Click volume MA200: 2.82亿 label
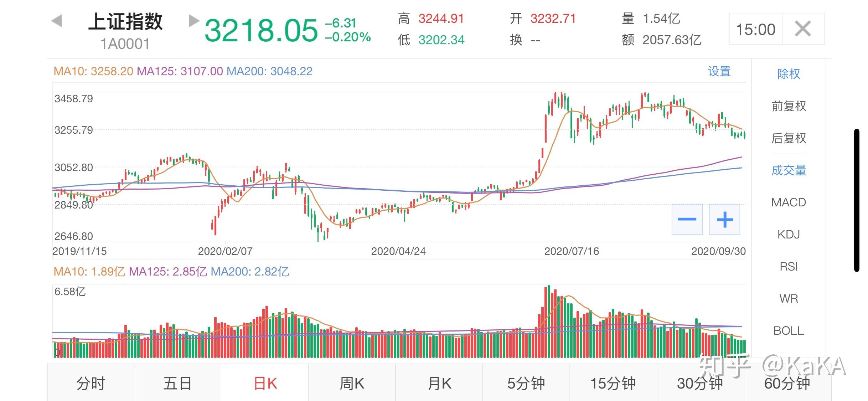The width and height of the screenshot is (868, 401). tap(250, 272)
